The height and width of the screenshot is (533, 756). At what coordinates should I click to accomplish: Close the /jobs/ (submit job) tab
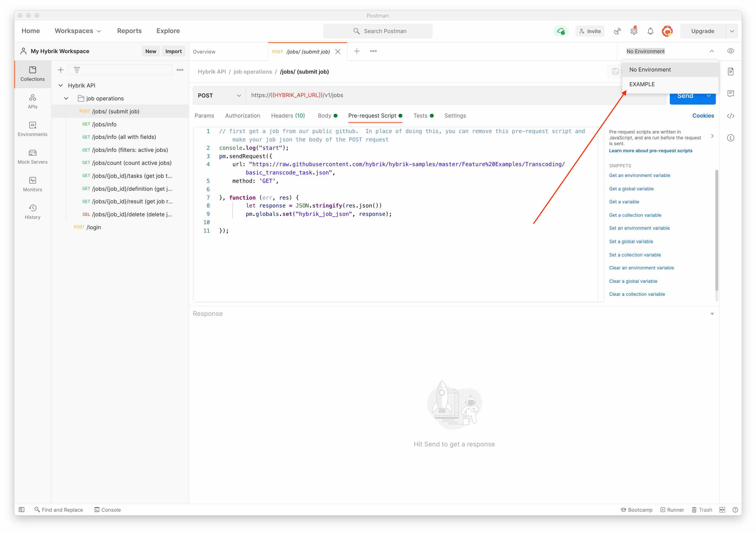click(x=337, y=52)
